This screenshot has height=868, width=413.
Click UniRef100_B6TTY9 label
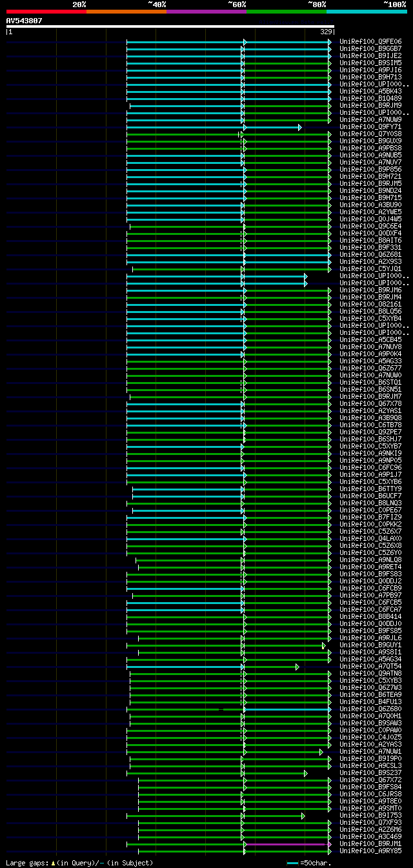(370, 489)
